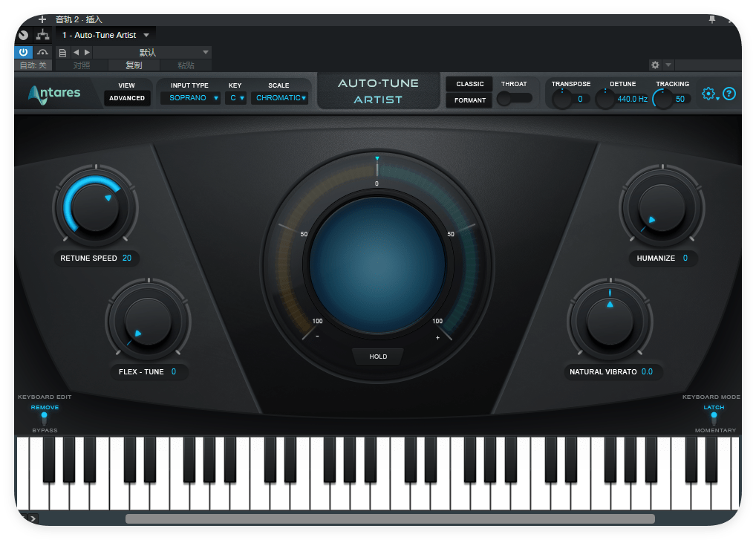Go to the previous preset arrow
Screen dimensions: 756x540
tap(76, 52)
